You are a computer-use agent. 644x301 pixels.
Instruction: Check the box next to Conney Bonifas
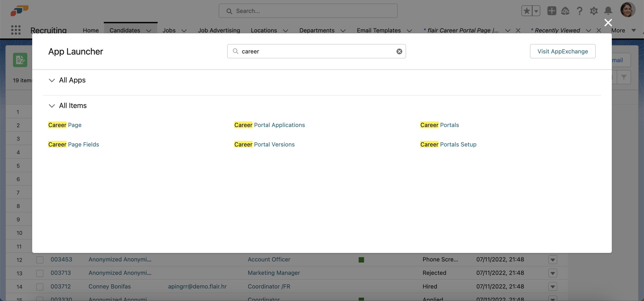[x=40, y=287]
